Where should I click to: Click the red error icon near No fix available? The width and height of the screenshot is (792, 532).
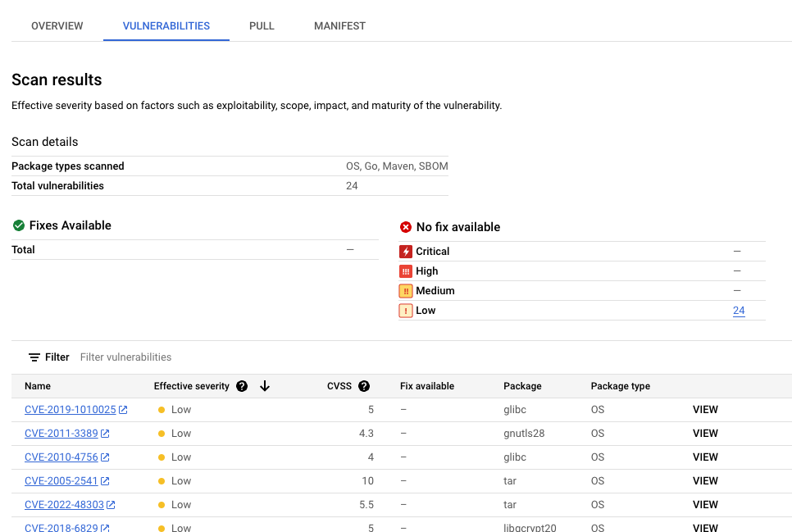407,227
